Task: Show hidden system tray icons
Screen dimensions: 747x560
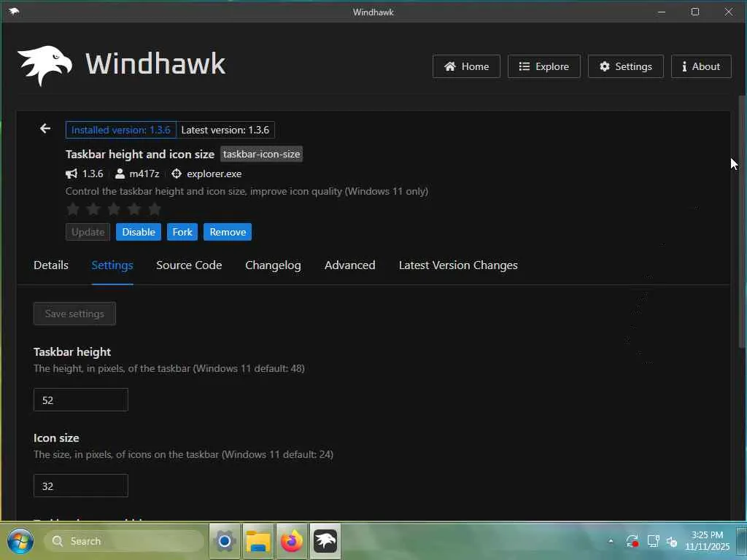Action: point(611,542)
